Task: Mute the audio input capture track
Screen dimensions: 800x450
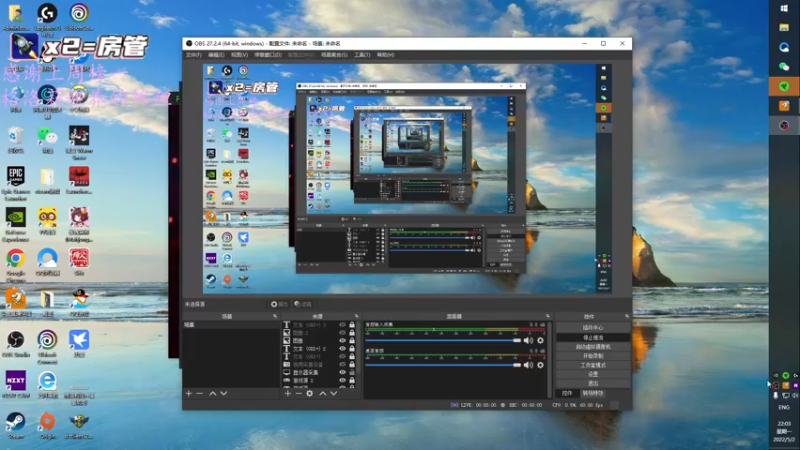Action: point(529,340)
